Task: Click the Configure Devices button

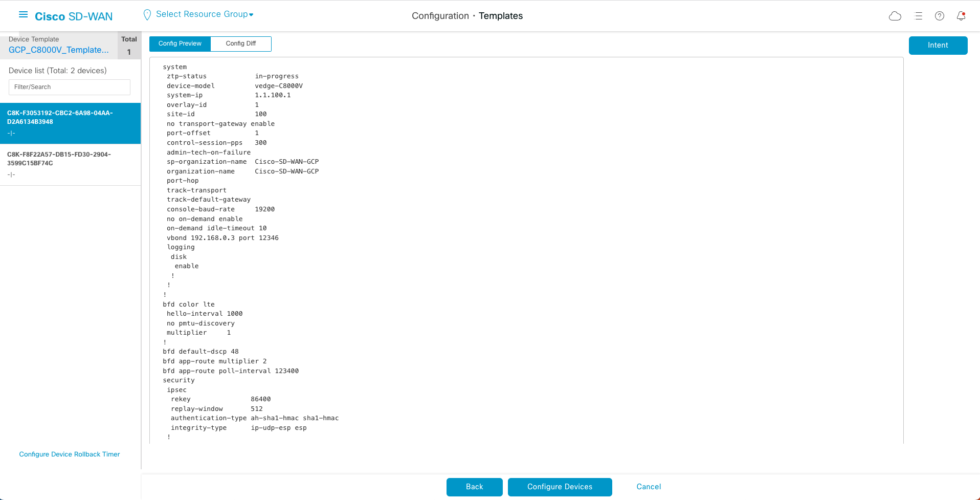Action: click(x=560, y=487)
